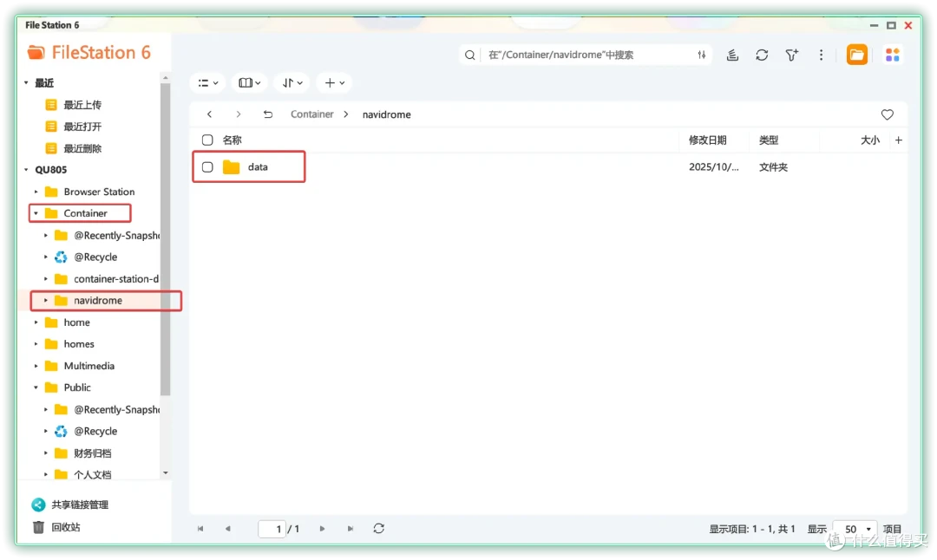Refresh using the top toolbar refresh icon
937x560 pixels.
click(762, 55)
